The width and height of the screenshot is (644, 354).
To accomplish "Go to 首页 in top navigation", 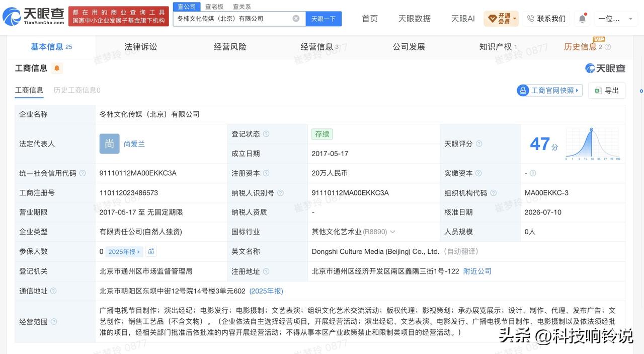I will click(x=370, y=19).
